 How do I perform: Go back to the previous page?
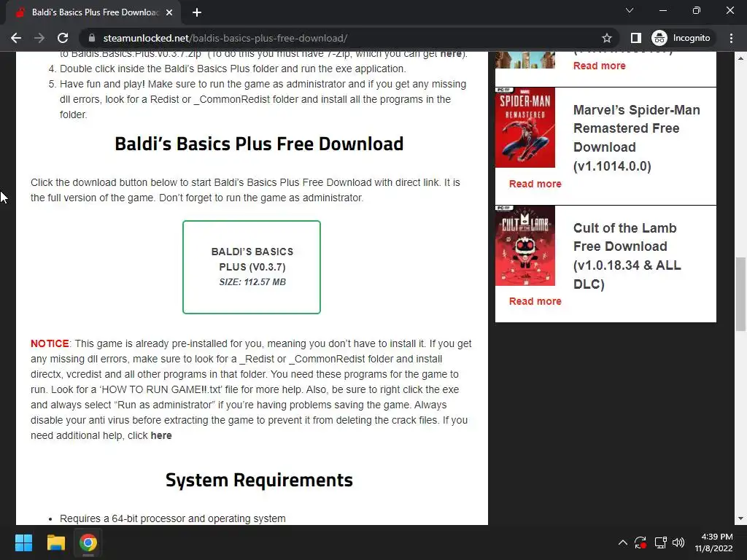pos(16,38)
